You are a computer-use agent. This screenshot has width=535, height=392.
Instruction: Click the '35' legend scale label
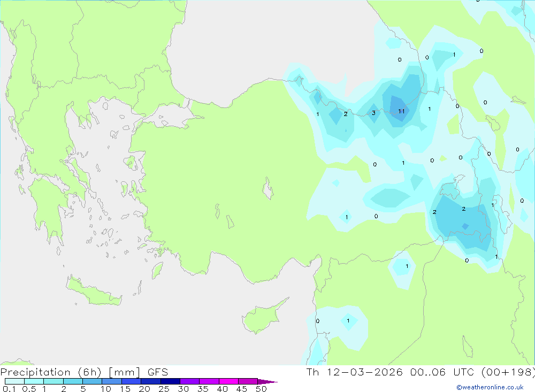[203, 389]
